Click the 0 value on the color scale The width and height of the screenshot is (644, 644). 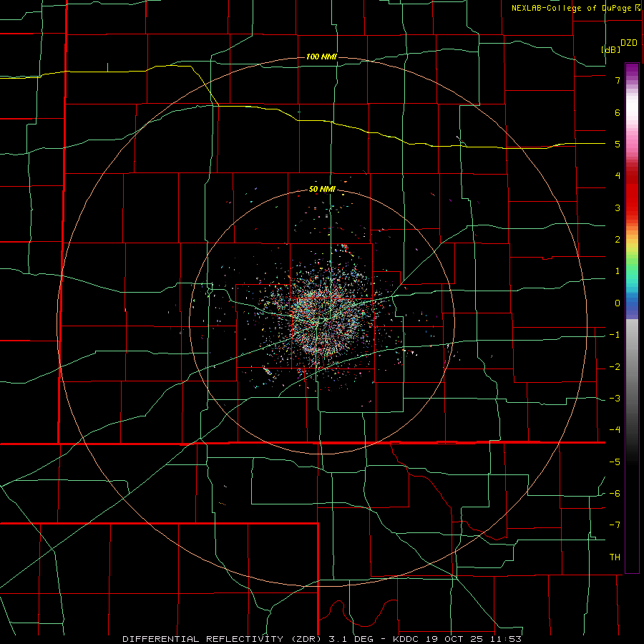(x=618, y=303)
